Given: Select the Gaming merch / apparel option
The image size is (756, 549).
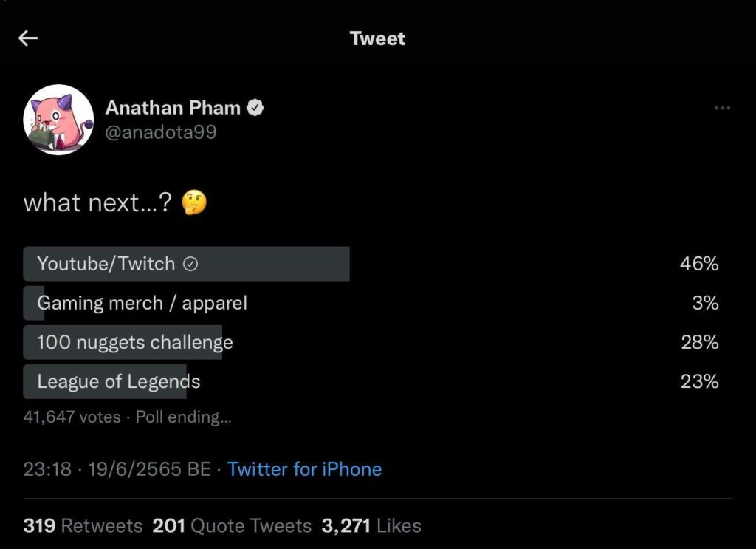Looking at the screenshot, I should point(142,303).
